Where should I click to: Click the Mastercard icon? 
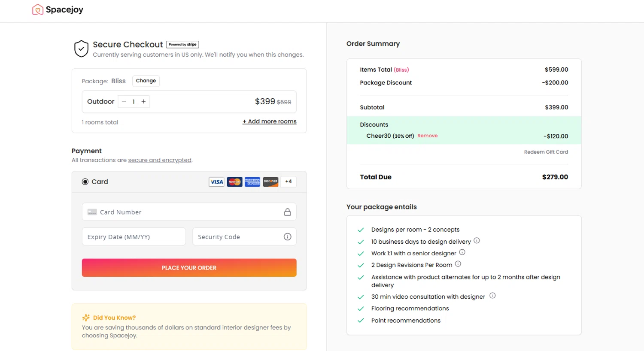coord(234,182)
